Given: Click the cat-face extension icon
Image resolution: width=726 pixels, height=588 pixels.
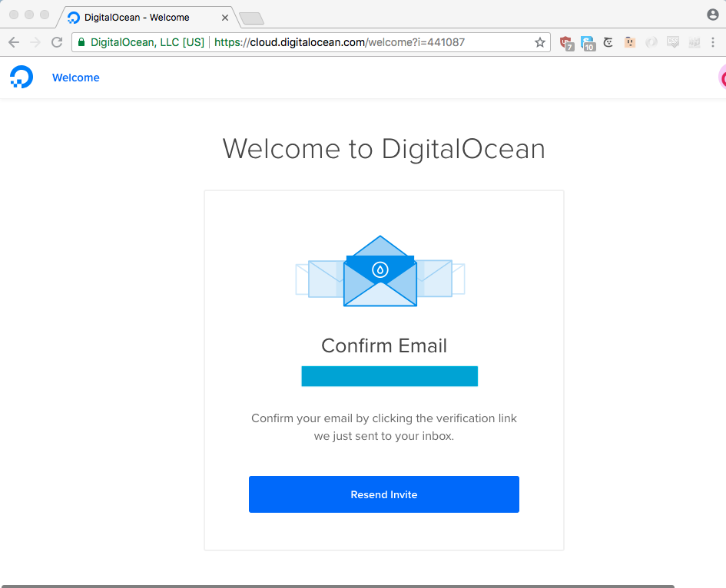Looking at the screenshot, I should (x=608, y=43).
